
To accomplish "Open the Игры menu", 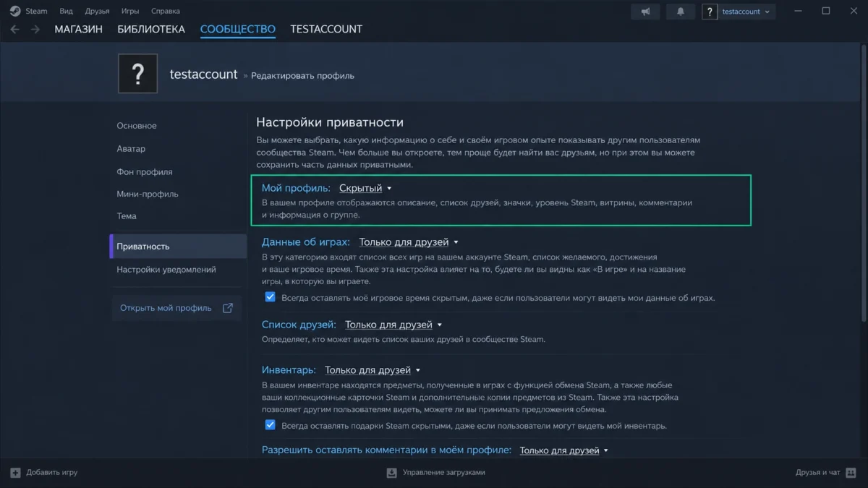I will click(130, 12).
